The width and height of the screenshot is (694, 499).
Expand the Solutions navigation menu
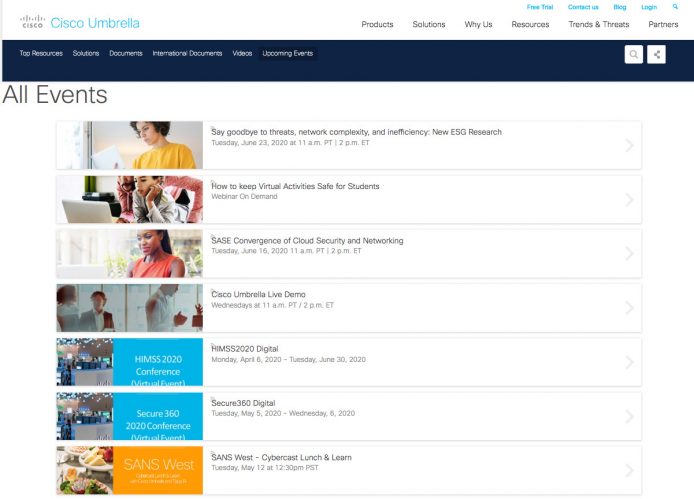428,24
